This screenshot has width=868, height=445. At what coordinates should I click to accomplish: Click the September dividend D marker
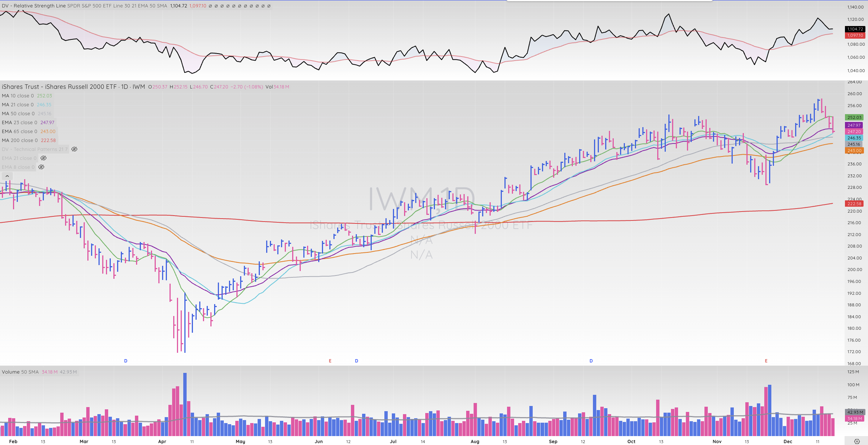(x=591, y=361)
